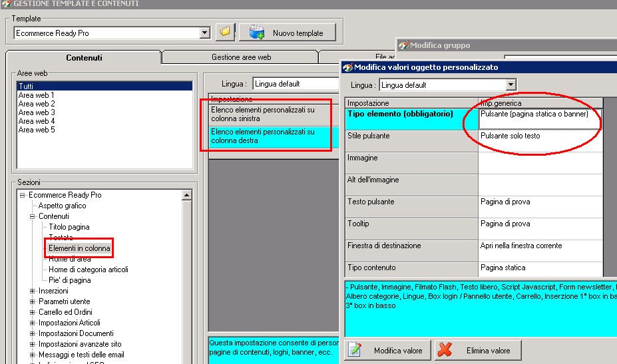Select Tipo elemento (obbligatorio) row
Viewport: 617px width, 364px height.
coord(411,119)
